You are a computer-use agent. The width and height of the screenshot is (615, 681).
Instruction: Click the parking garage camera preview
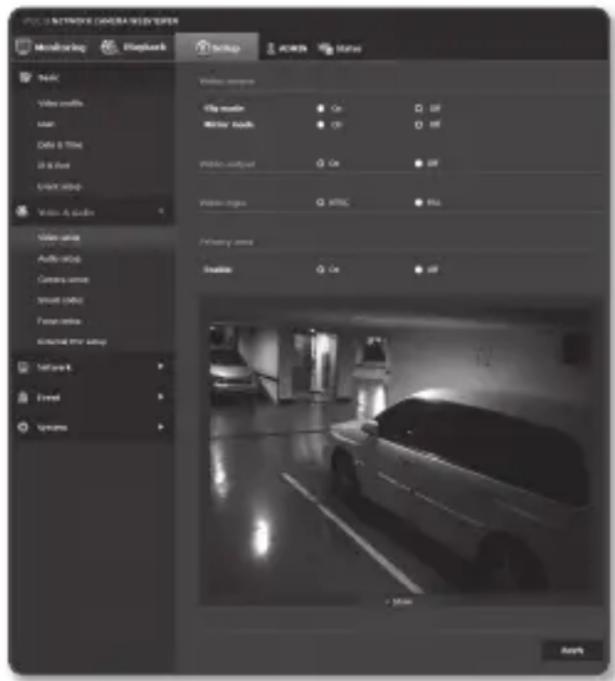(x=400, y=452)
